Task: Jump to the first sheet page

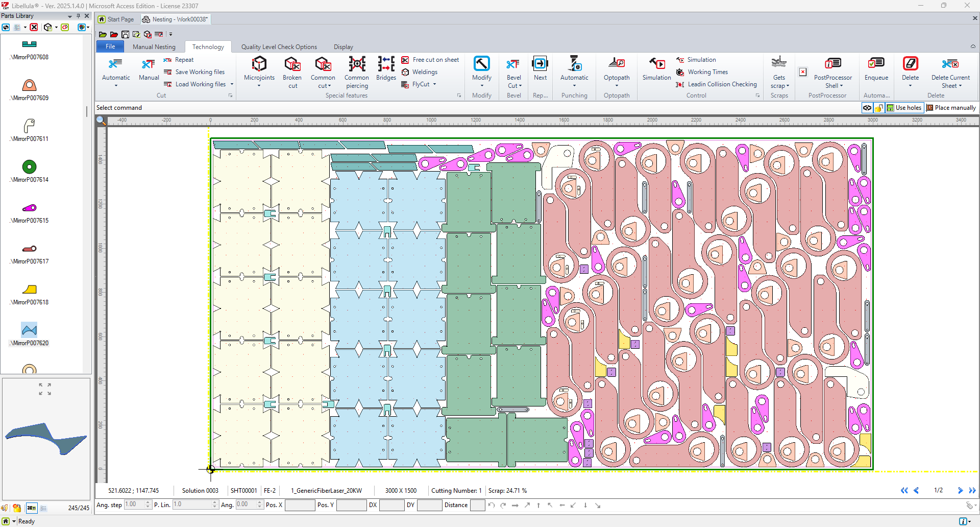Action: pyautogui.click(x=904, y=490)
